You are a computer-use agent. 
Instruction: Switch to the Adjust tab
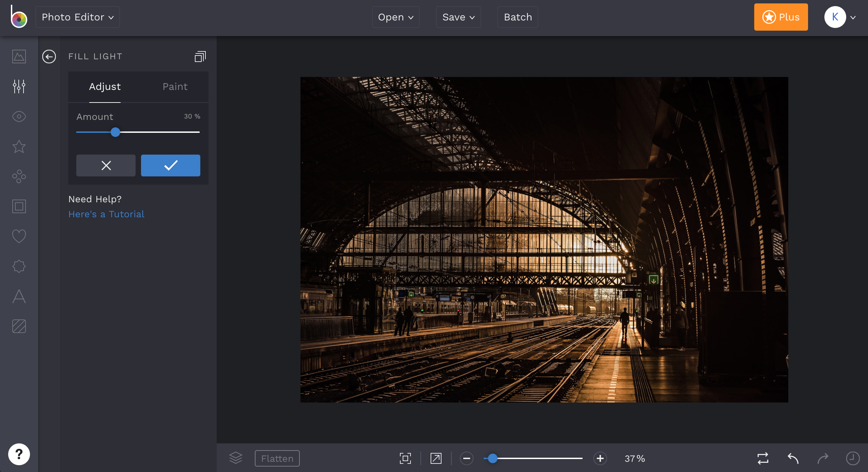coord(105,86)
